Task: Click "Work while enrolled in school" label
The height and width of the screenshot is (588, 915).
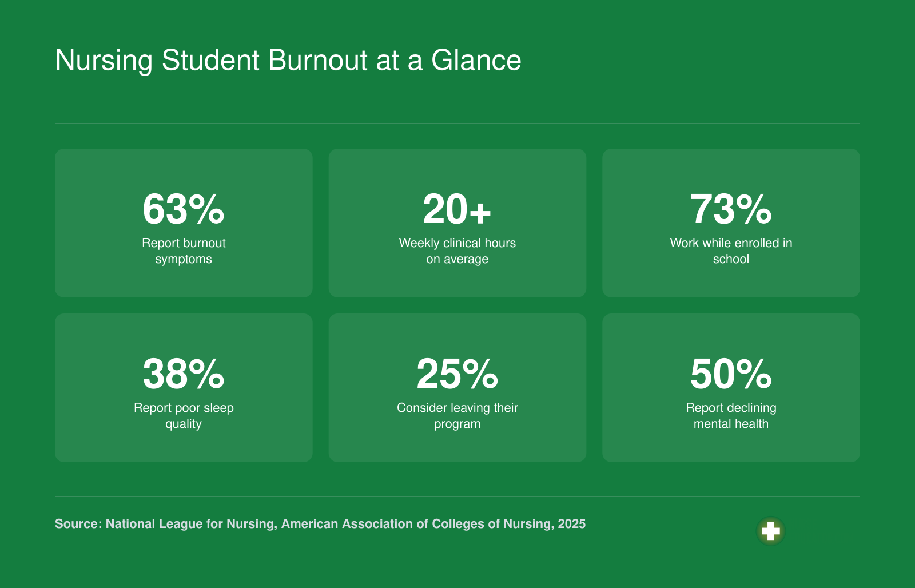Action: (731, 251)
